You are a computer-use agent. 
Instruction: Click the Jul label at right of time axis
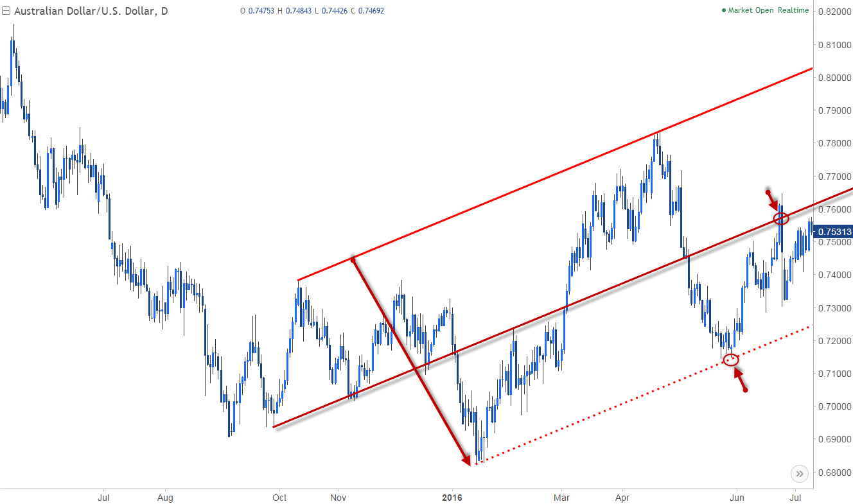tap(796, 497)
